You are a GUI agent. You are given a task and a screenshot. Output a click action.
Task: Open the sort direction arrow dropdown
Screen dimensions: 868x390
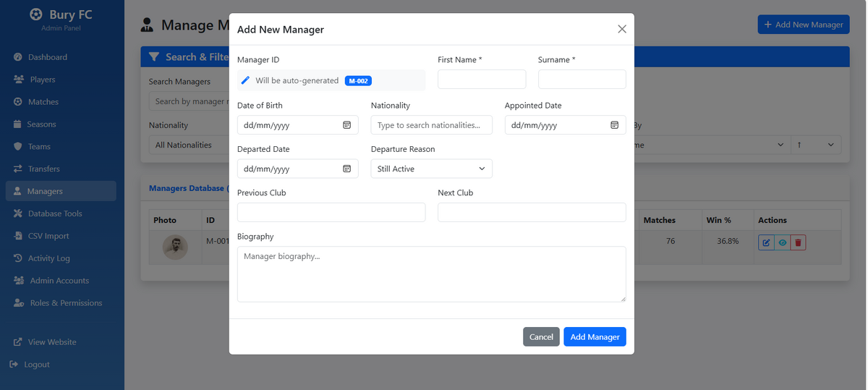[816, 145]
